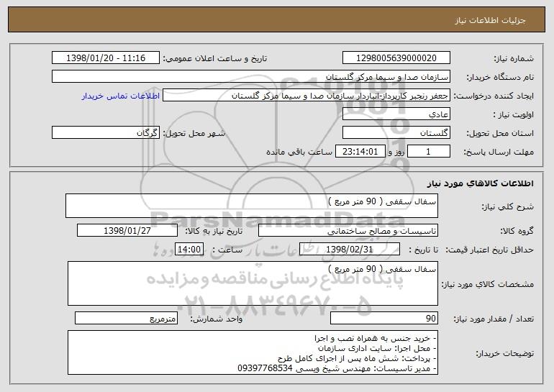Viewport: 554px width, 392px height.
Task: Click the label اولویت نیاز
Action: [x=514, y=114]
